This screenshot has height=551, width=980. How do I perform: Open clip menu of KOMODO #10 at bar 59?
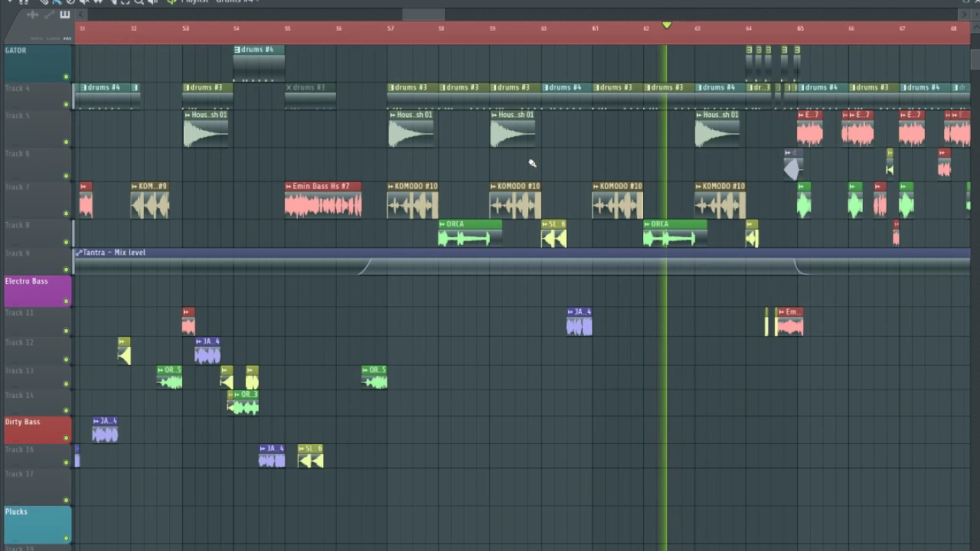(x=494, y=186)
